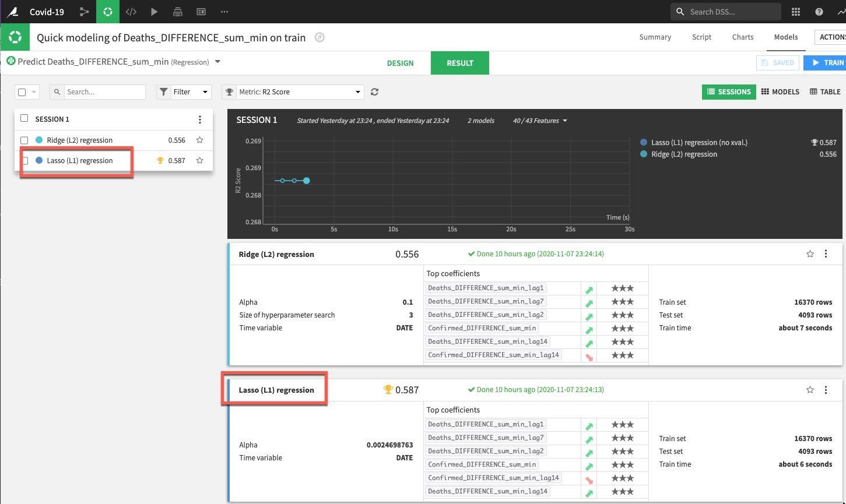The image size is (846, 504).
Task: Open the applications grid icon
Action: tap(796, 12)
